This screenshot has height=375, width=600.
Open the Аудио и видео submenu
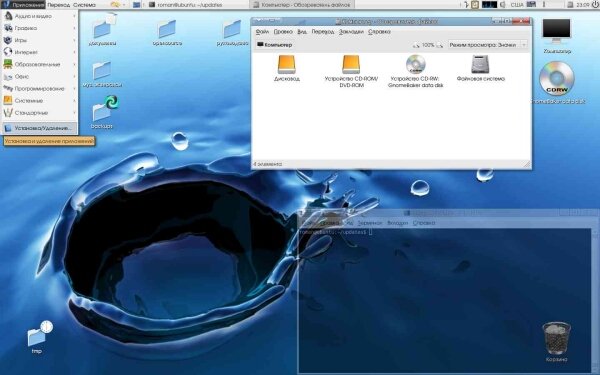click(x=39, y=16)
